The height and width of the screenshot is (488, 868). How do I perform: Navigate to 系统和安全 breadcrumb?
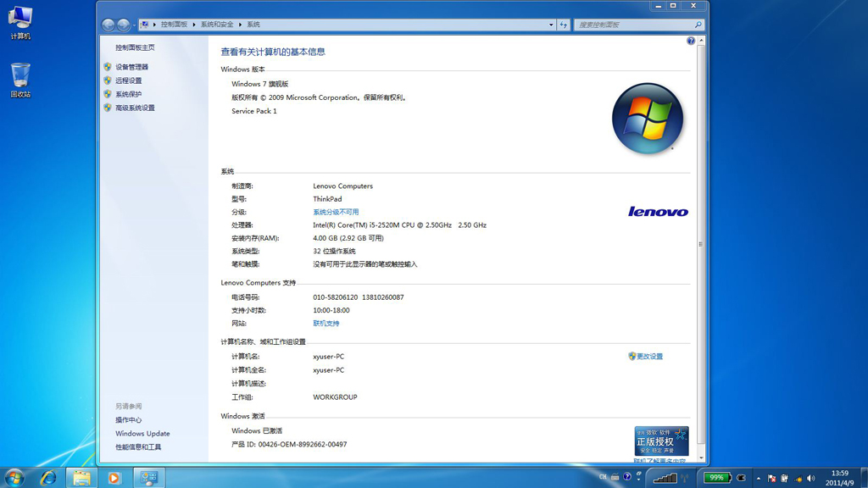pos(217,25)
